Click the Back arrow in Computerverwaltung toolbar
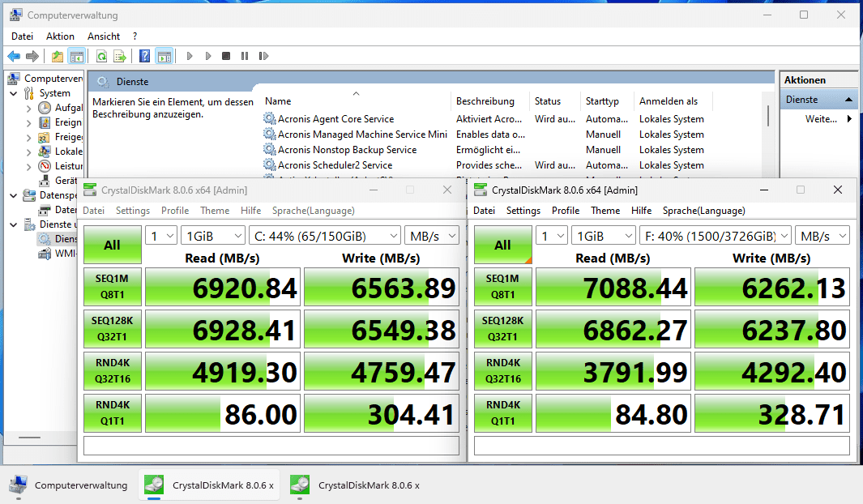Image resolution: width=863 pixels, height=504 pixels. [14, 56]
